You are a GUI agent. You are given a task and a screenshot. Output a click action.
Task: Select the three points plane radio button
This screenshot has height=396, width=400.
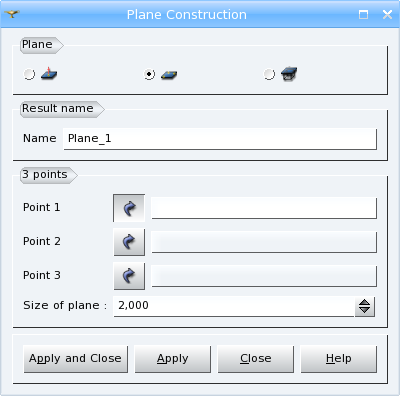[149, 74]
